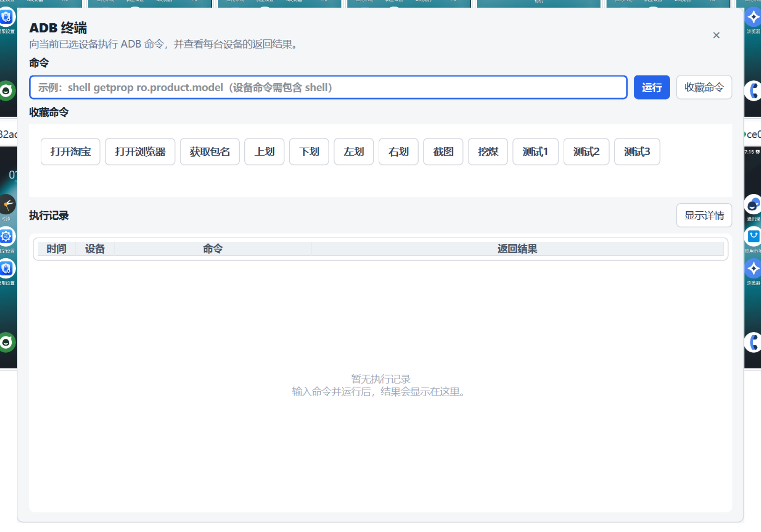Trigger the 左划 swipe command

tap(354, 151)
